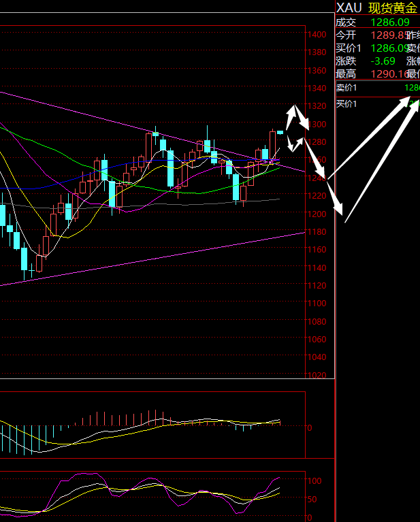Click the 1340 price axis label
The width and height of the screenshot is (420, 522).
(x=317, y=88)
